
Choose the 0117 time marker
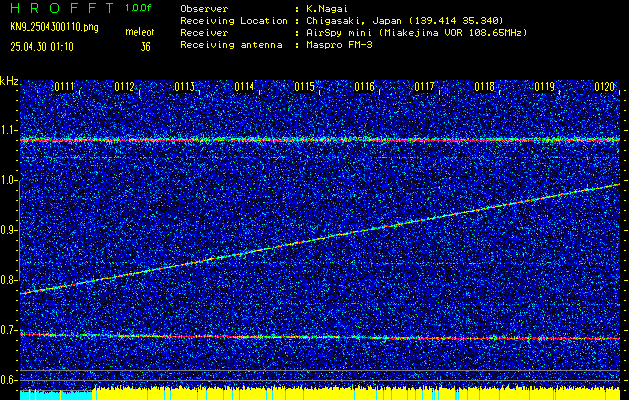[x=424, y=87]
